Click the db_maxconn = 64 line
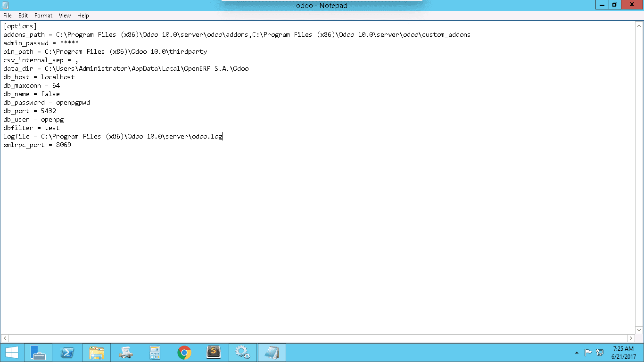The width and height of the screenshot is (644, 362). click(32, 86)
